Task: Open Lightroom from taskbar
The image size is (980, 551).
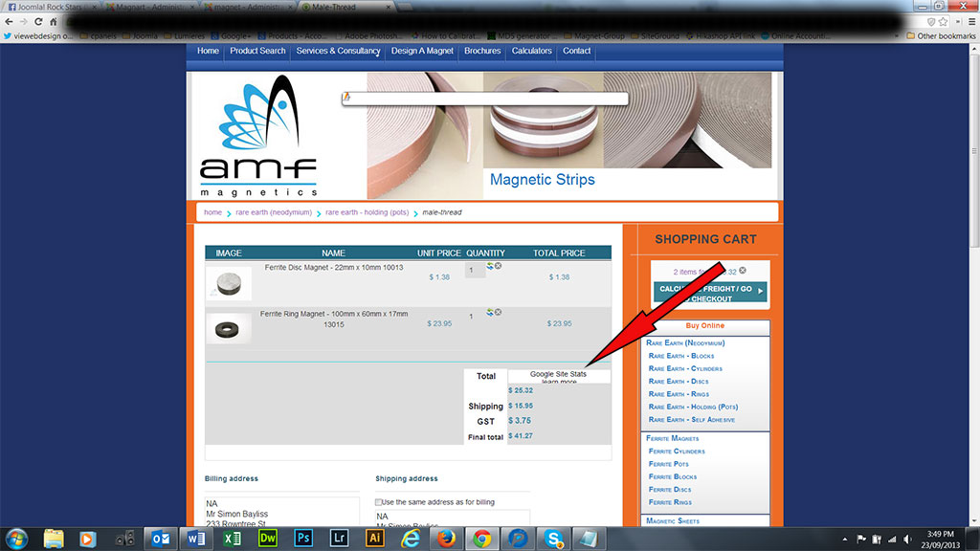Action: [x=339, y=539]
